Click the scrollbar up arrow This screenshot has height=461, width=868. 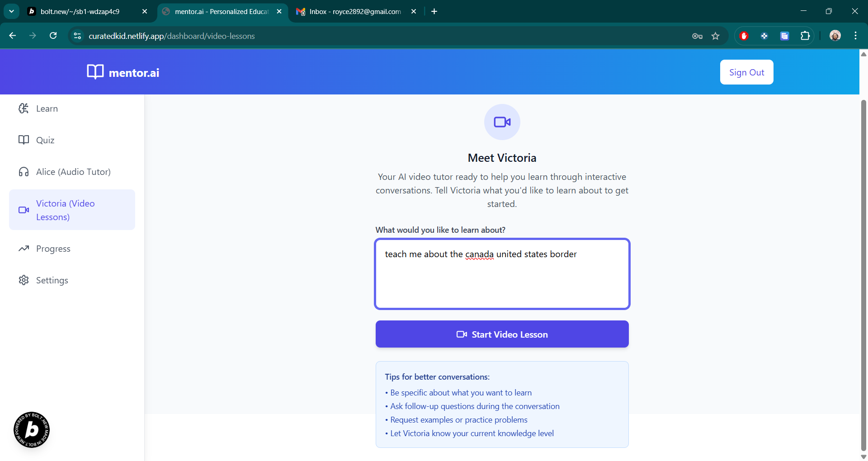click(863, 54)
